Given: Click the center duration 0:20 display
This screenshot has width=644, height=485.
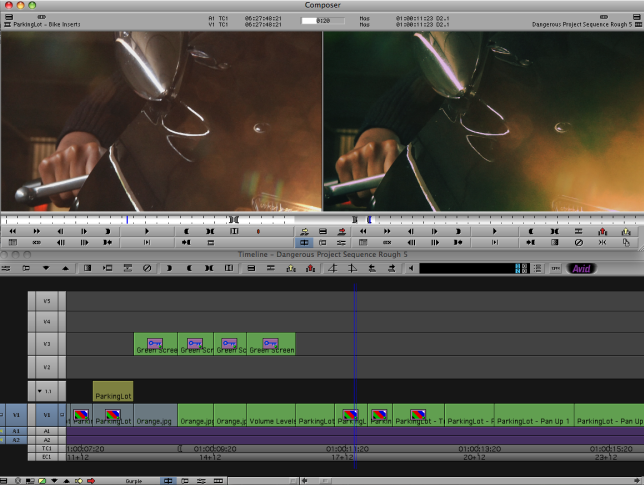Looking at the screenshot, I should 323,21.
